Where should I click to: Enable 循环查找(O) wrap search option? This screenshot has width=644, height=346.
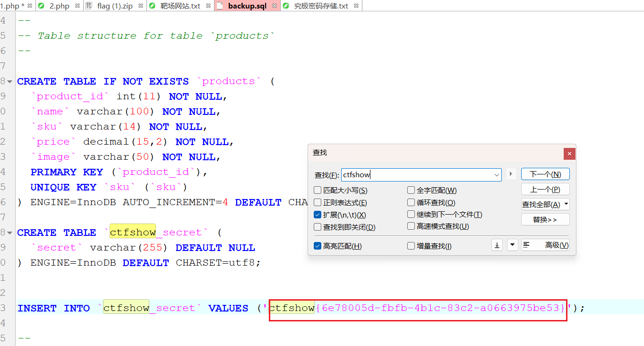tap(431, 203)
